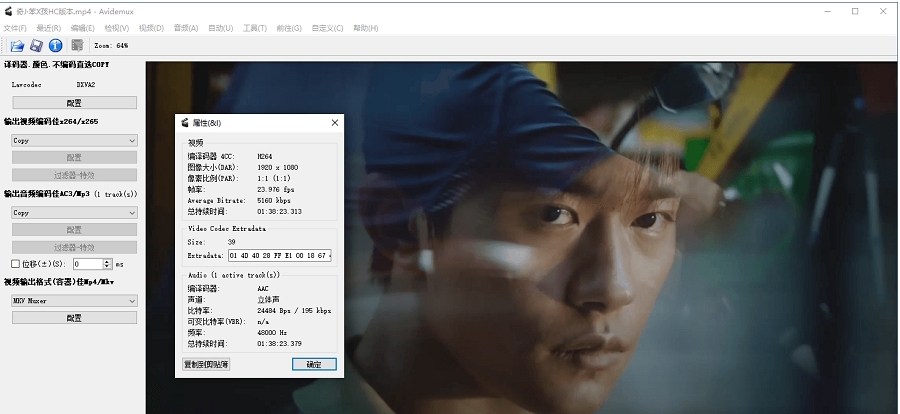Click the Extradata hex value field
This screenshot has height=414, width=900.
[x=280, y=256]
